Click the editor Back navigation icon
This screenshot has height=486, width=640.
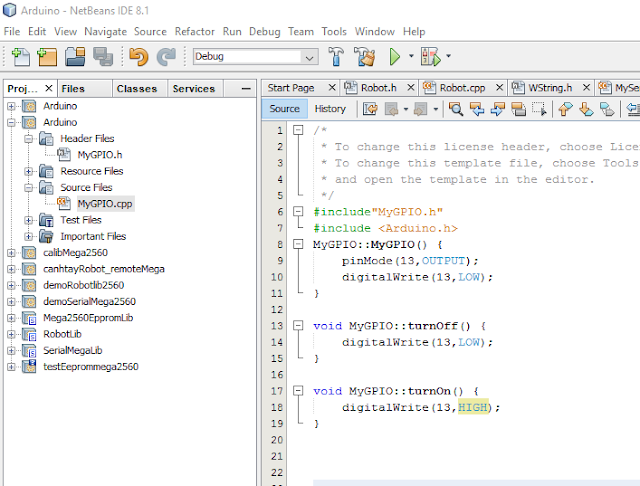tap(391, 109)
